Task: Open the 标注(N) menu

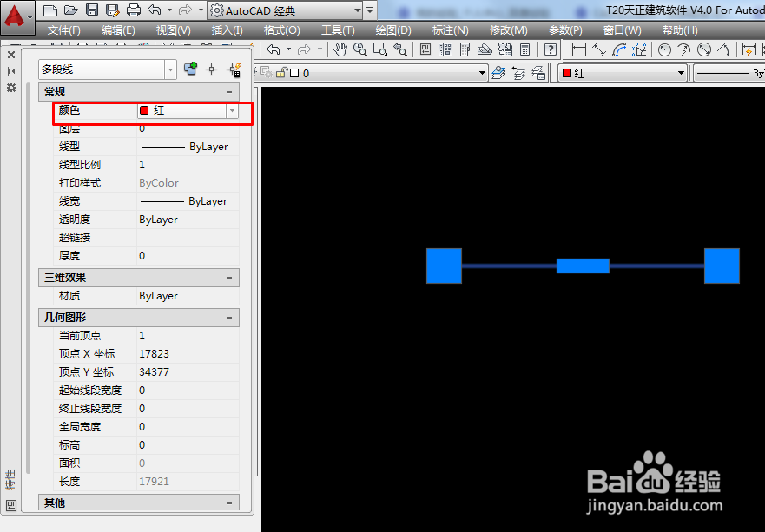Action: [x=450, y=30]
